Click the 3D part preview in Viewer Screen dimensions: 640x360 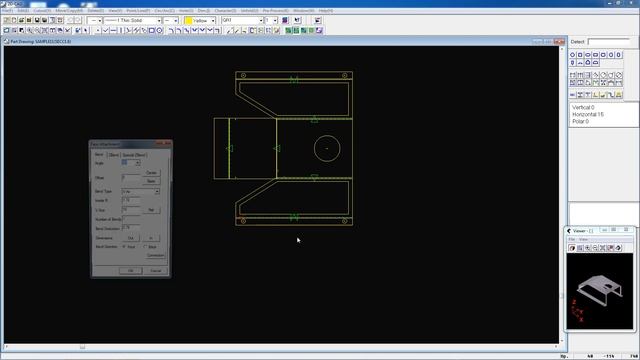click(600, 290)
